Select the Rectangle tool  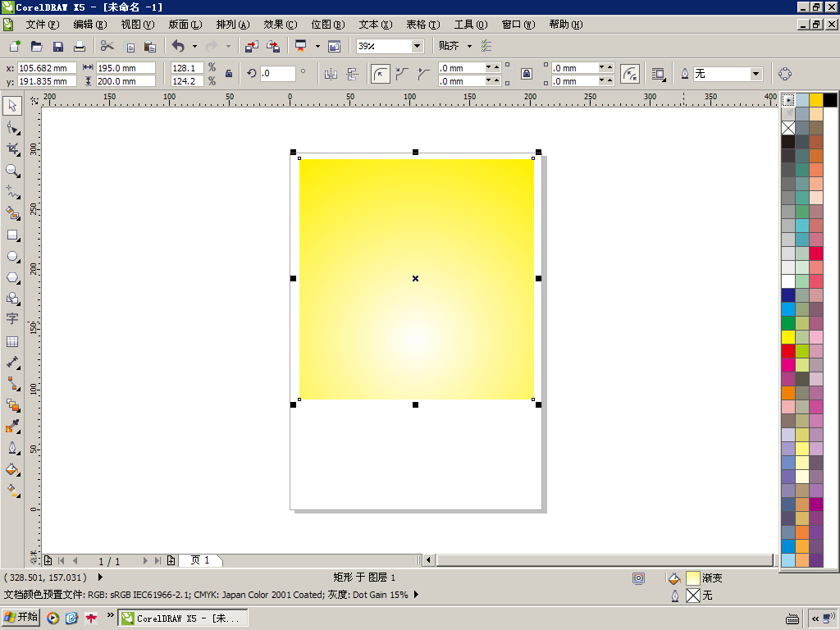12,235
